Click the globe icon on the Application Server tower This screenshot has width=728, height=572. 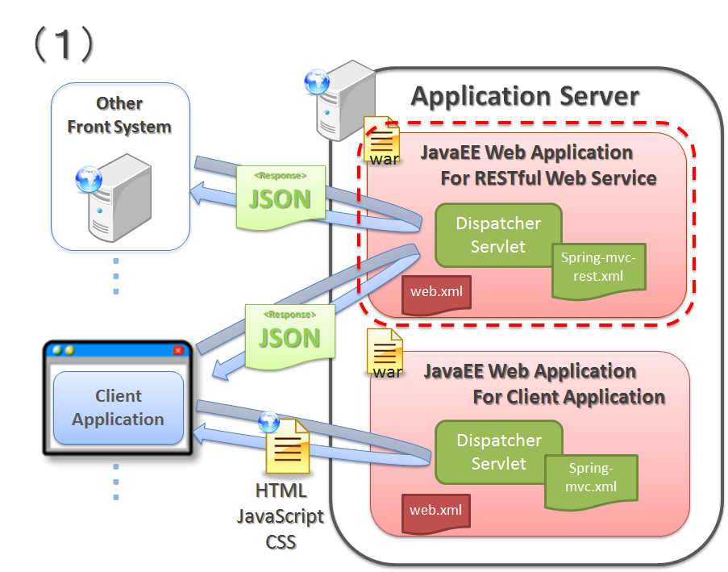pos(318,82)
